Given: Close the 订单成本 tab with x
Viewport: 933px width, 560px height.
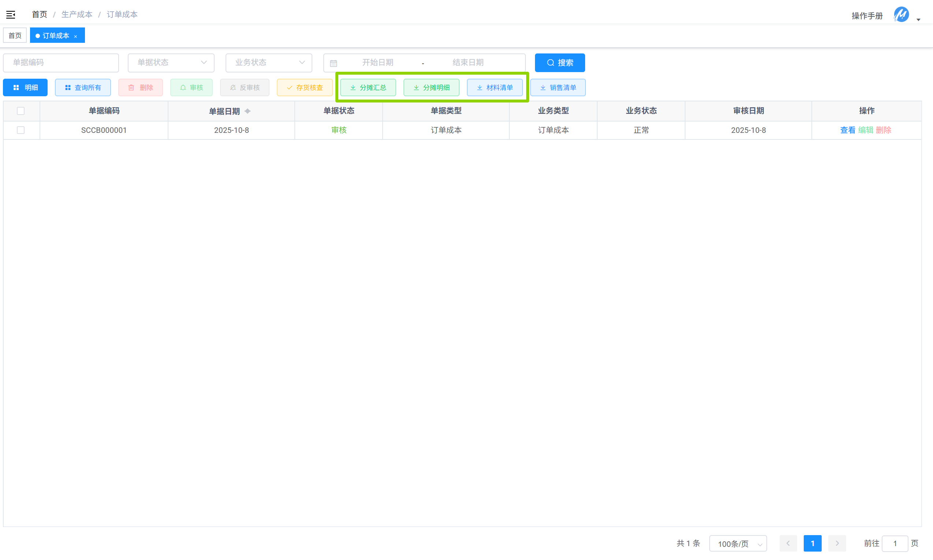Looking at the screenshot, I should [76, 36].
